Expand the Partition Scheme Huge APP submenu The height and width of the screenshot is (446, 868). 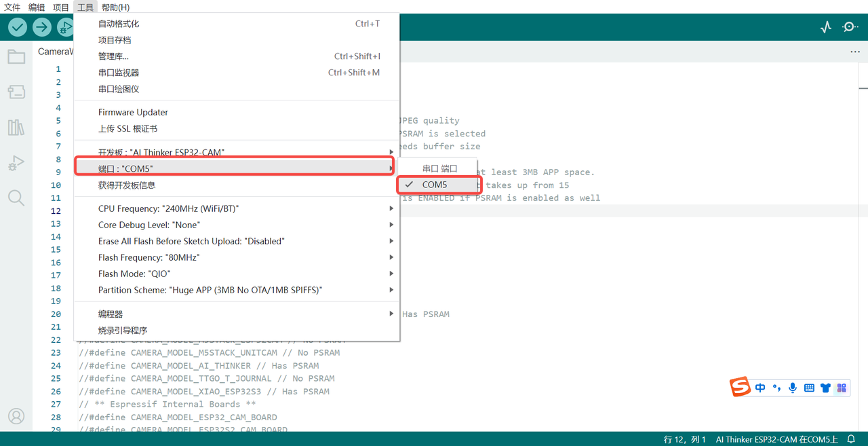coord(237,290)
